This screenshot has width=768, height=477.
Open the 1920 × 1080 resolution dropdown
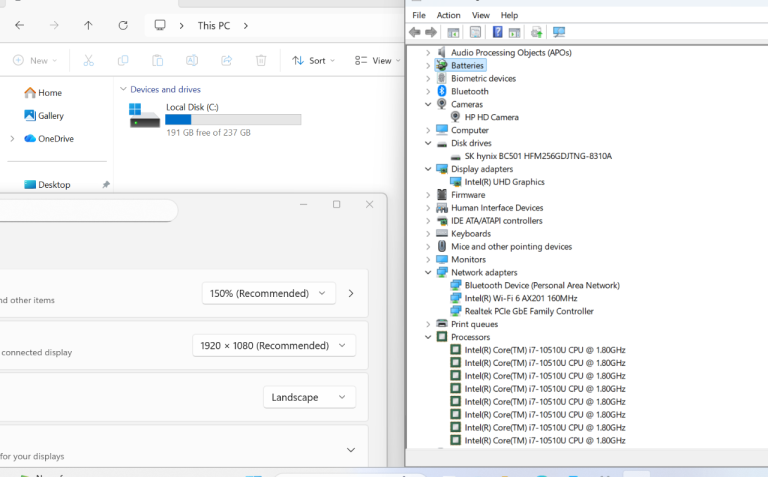[273, 346]
